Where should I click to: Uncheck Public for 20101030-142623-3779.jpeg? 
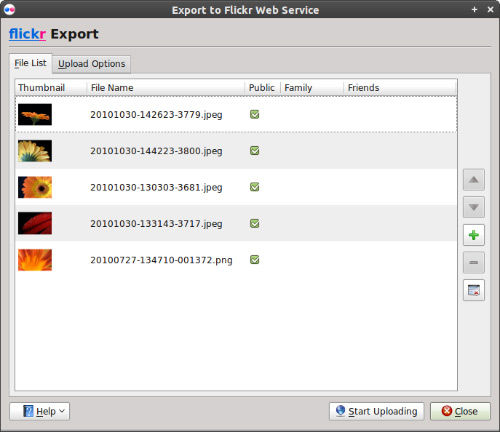(255, 115)
